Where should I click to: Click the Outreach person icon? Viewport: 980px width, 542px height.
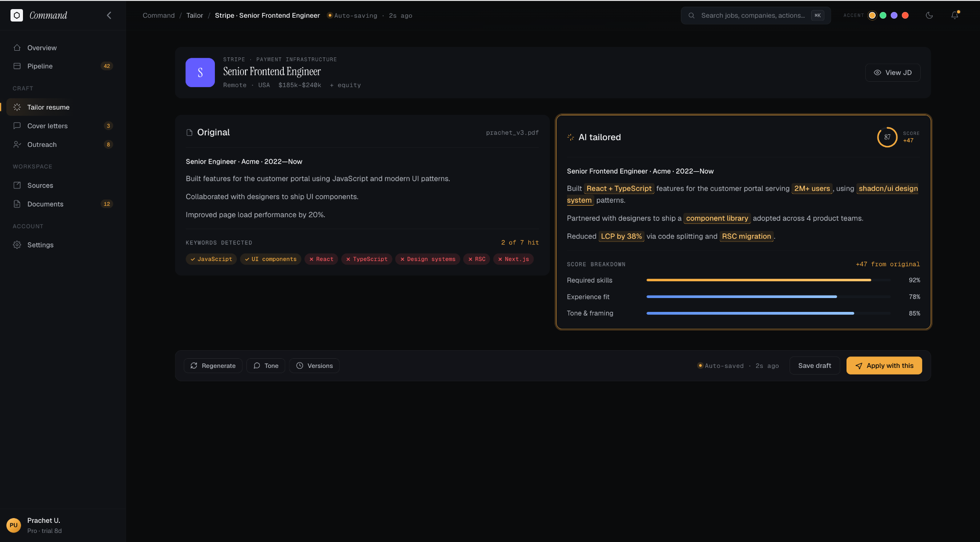tap(17, 144)
